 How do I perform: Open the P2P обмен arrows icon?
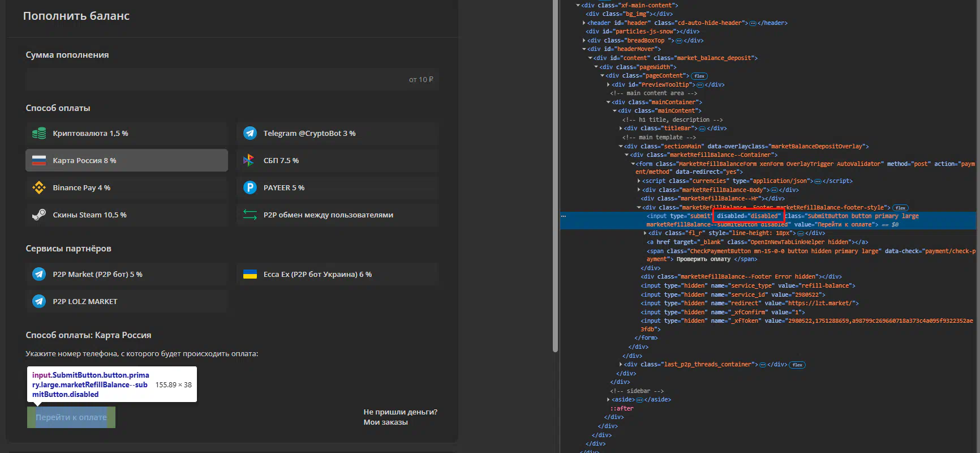pos(250,215)
